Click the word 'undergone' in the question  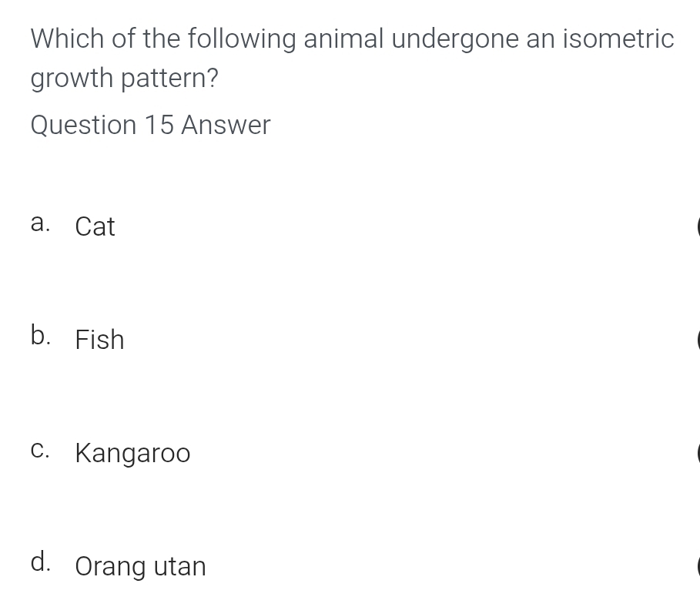click(x=454, y=40)
